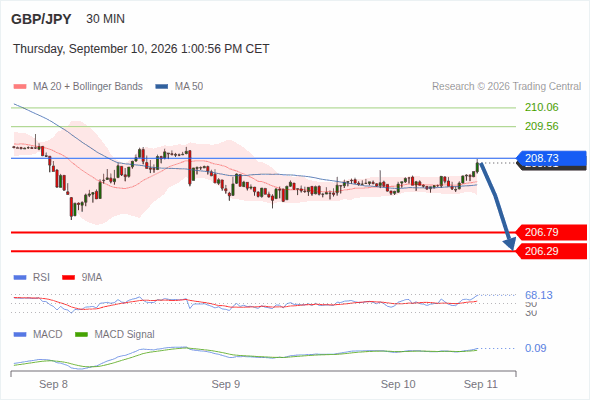This screenshot has width=590, height=400.
Task: Open the Research Trading Central copyright text
Action: point(506,87)
